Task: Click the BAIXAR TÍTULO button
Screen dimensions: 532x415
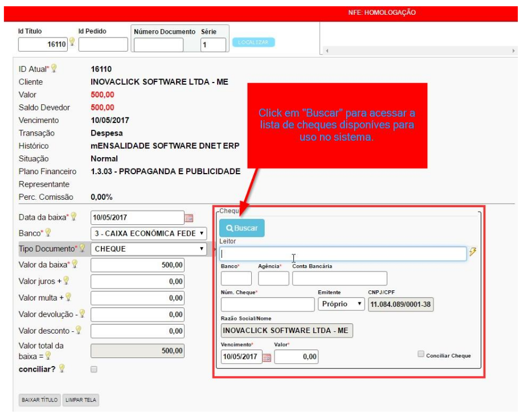Action: click(39, 400)
